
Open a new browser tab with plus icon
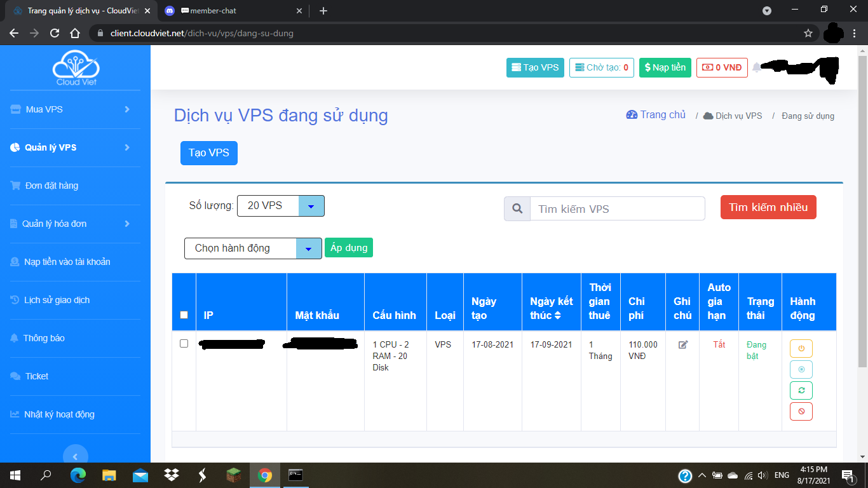[x=323, y=11]
